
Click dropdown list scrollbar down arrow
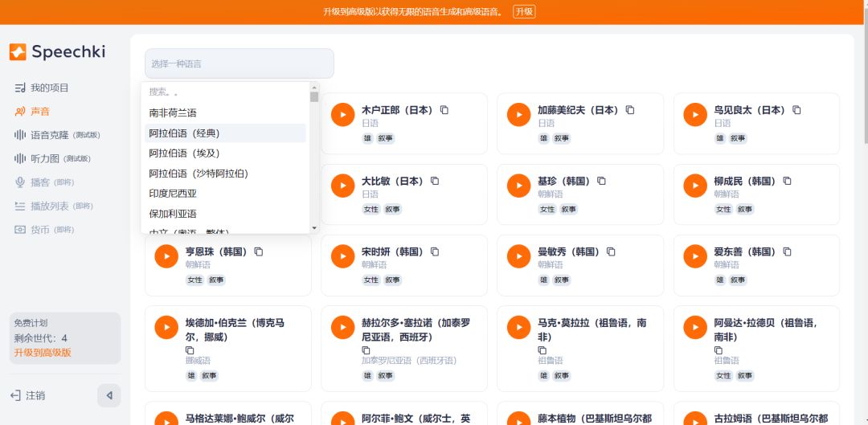pos(314,228)
